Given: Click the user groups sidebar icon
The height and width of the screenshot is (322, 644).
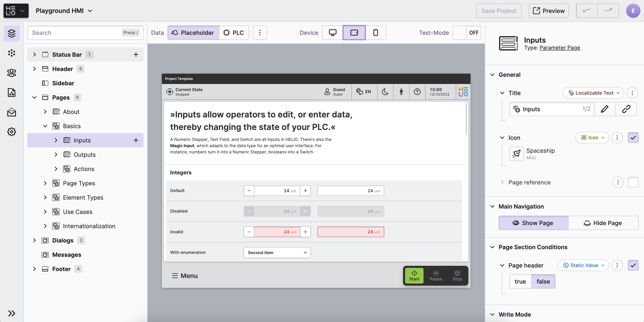Looking at the screenshot, I should [x=11, y=73].
